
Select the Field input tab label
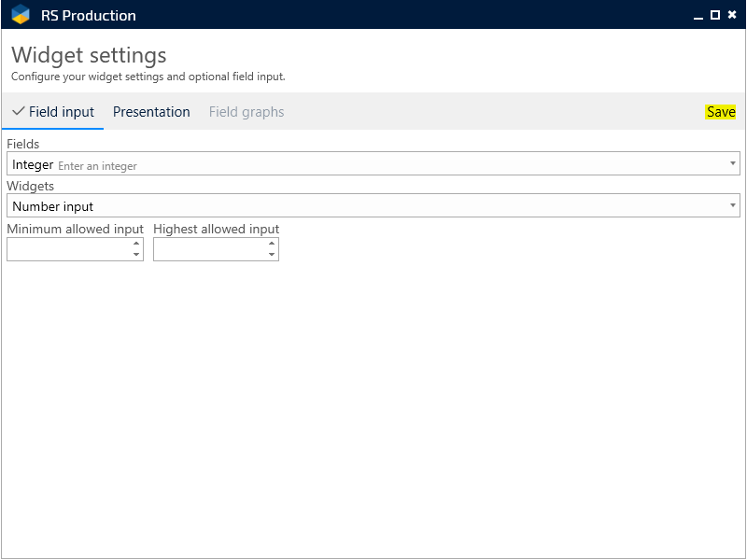tap(62, 112)
